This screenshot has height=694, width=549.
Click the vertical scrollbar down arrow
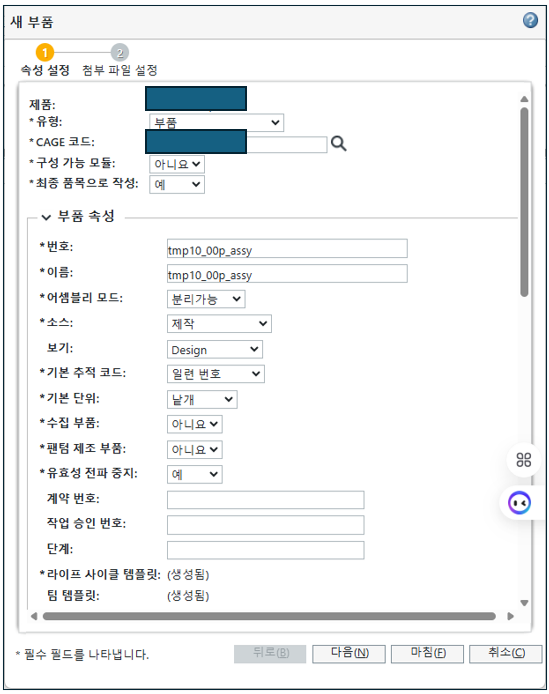click(x=524, y=602)
